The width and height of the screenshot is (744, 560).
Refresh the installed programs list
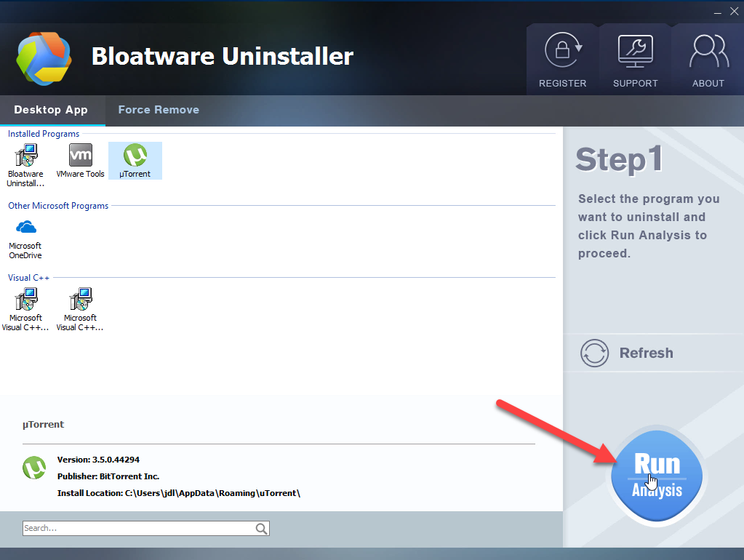click(627, 353)
